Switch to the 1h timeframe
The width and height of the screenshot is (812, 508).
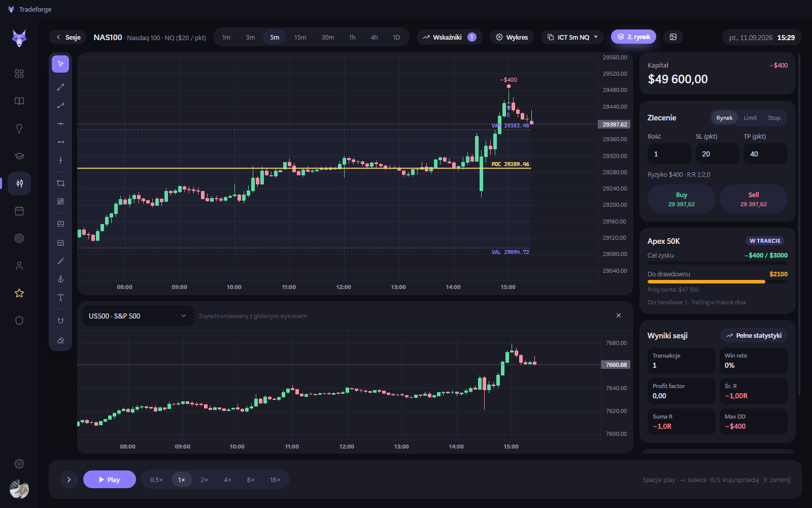pyautogui.click(x=352, y=37)
